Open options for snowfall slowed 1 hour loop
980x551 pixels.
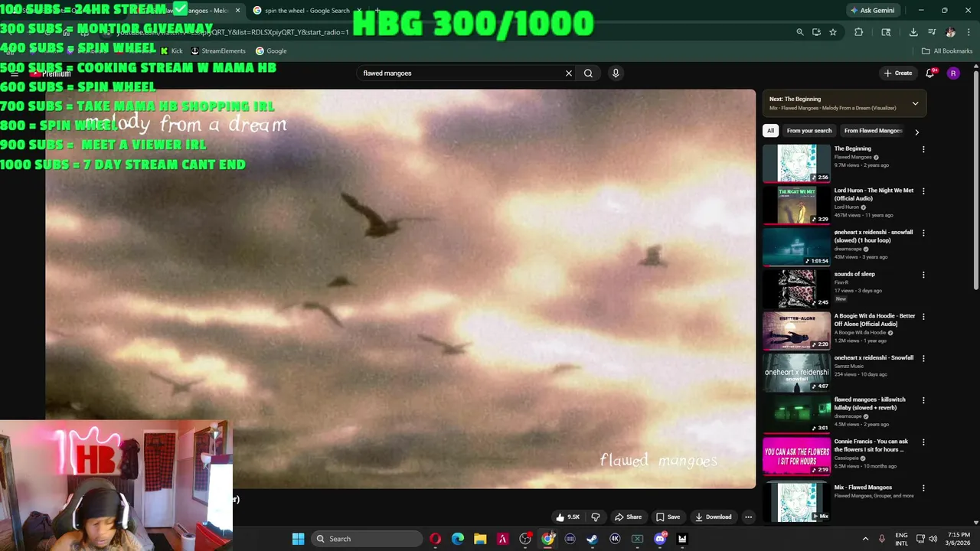point(923,233)
